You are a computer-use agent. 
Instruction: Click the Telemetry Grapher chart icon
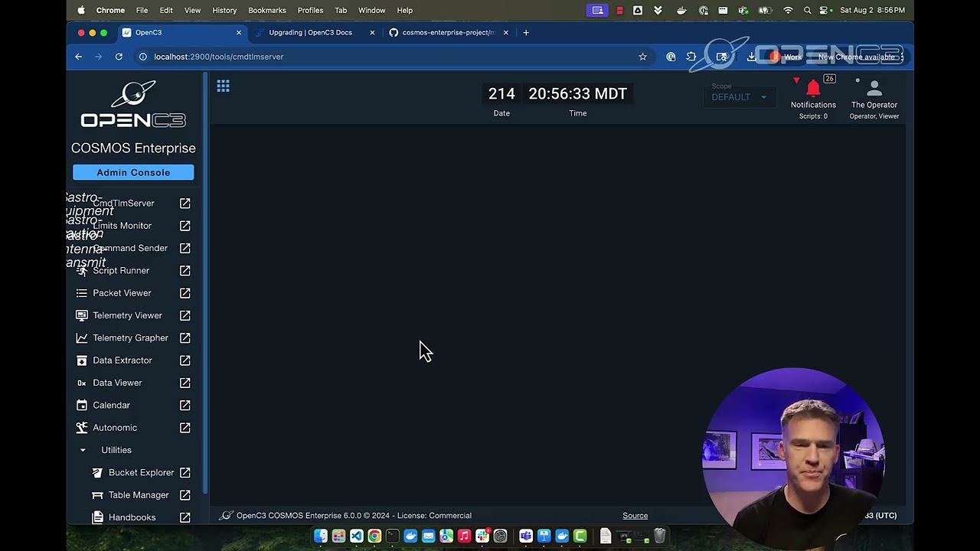pos(82,337)
